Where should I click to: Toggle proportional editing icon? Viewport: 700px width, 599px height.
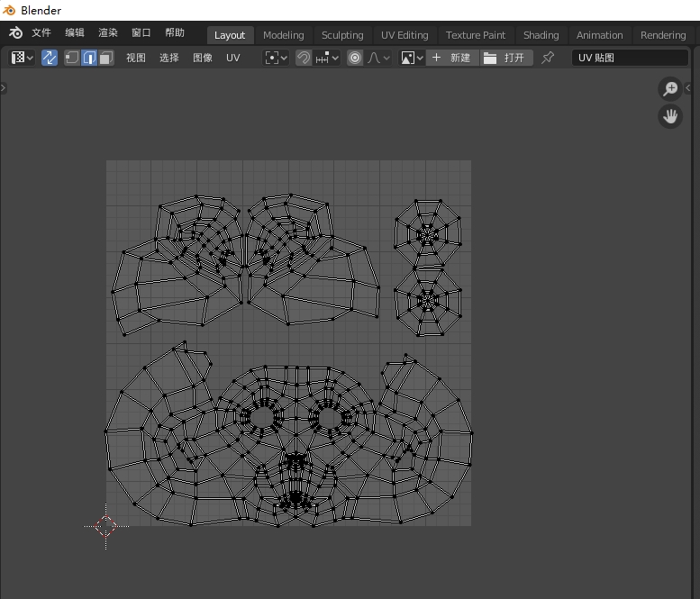point(355,58)
